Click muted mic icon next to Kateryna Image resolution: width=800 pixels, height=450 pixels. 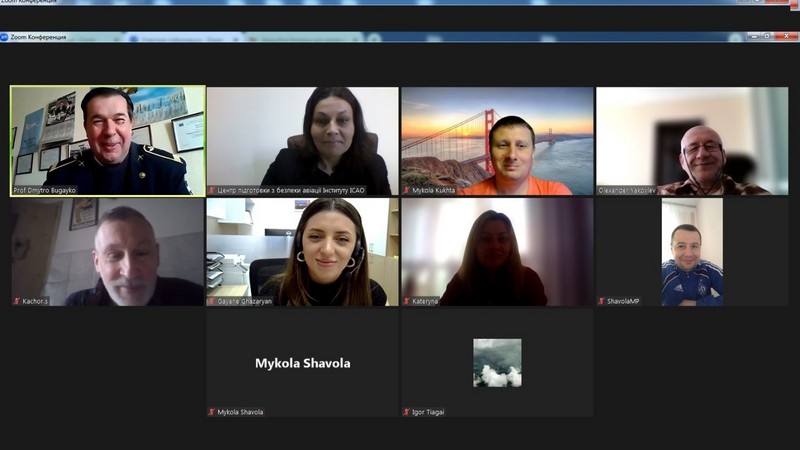[x=407, y=301]
